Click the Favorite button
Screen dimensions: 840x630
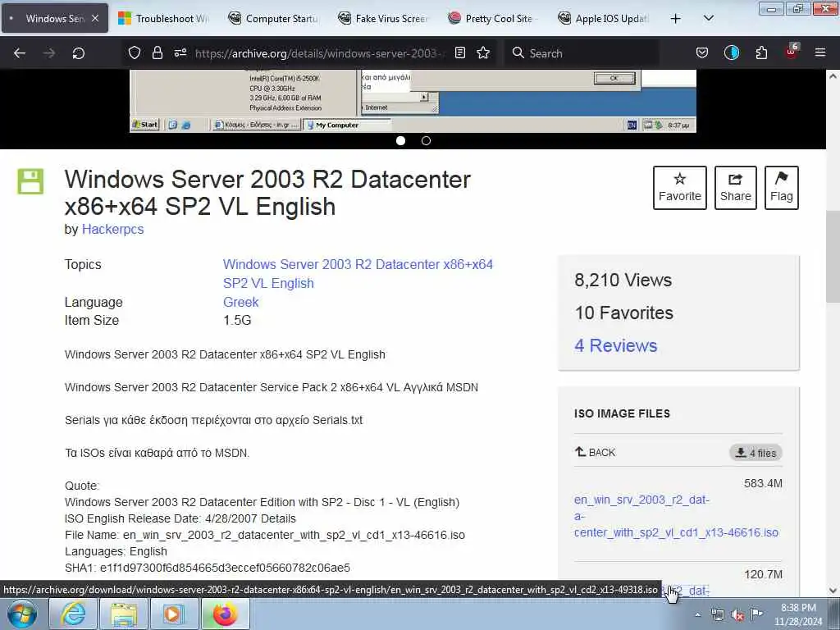click(x=680, y=188)
